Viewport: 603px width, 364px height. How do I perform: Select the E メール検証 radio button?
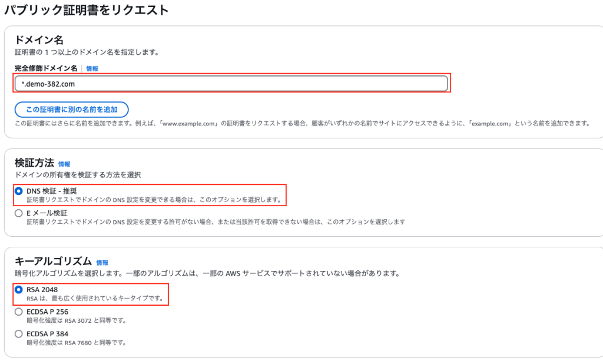(18, 213)
